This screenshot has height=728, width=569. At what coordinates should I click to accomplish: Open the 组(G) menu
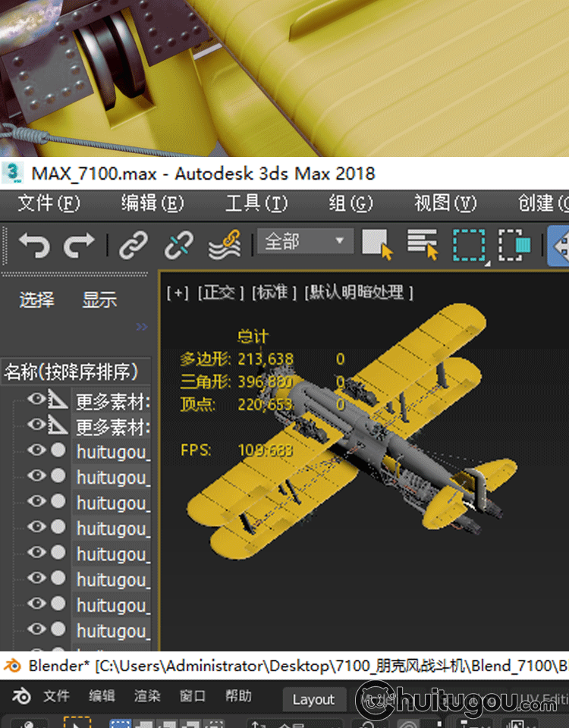tap(351, 203)
